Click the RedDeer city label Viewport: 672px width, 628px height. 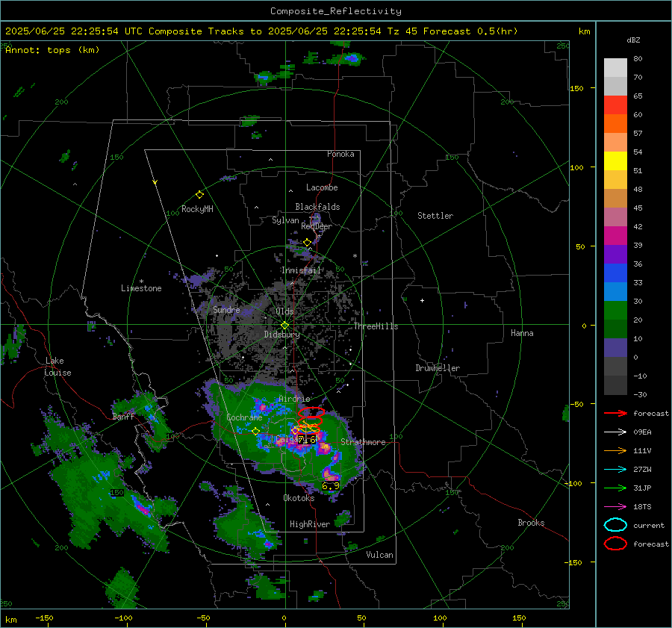[x=317, y=226]
